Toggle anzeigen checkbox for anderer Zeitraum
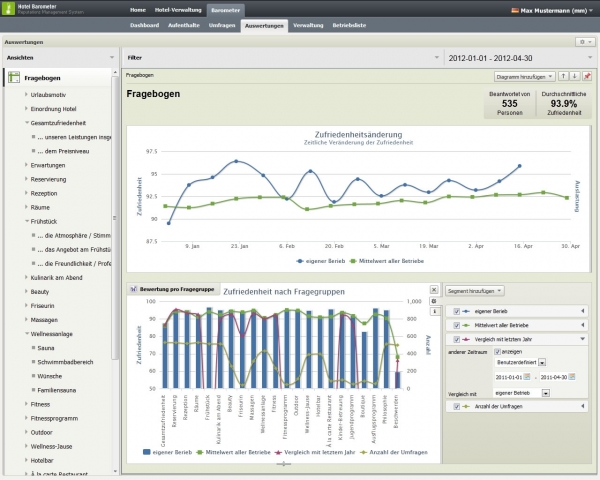600x480 pixels. [497, 351]
